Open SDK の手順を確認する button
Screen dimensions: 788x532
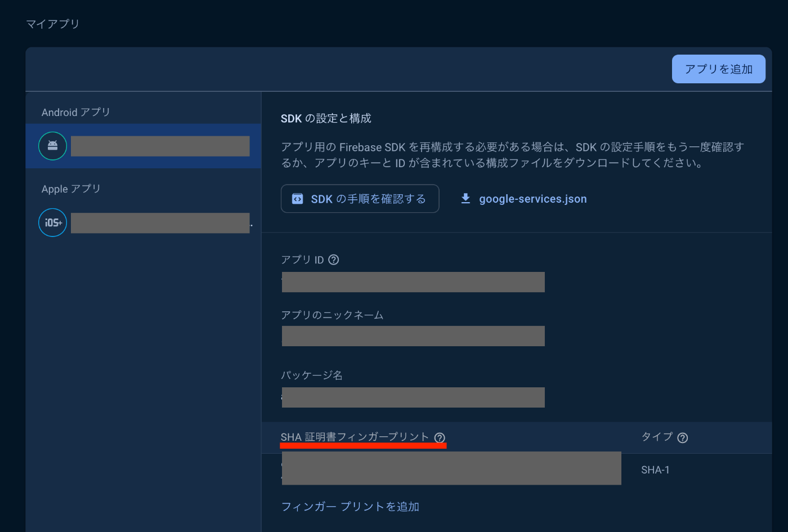(x=360, y=199)
